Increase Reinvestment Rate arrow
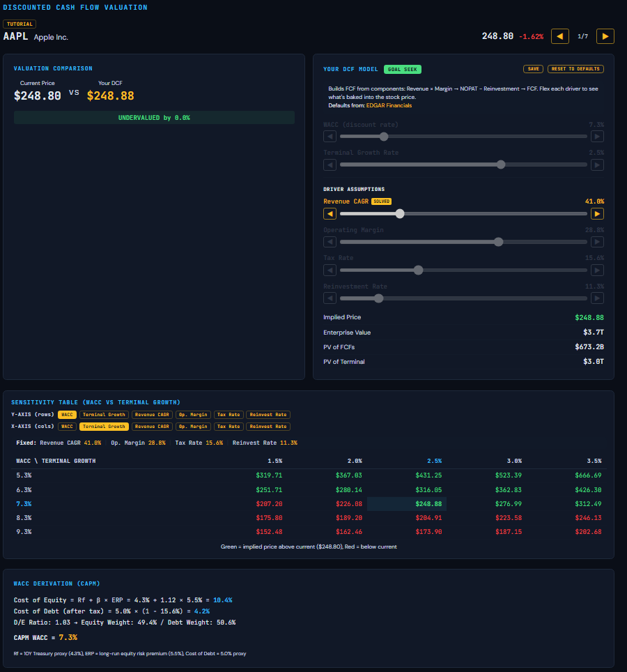The height and width of the screenshot is (672, 627). point(597,298)
